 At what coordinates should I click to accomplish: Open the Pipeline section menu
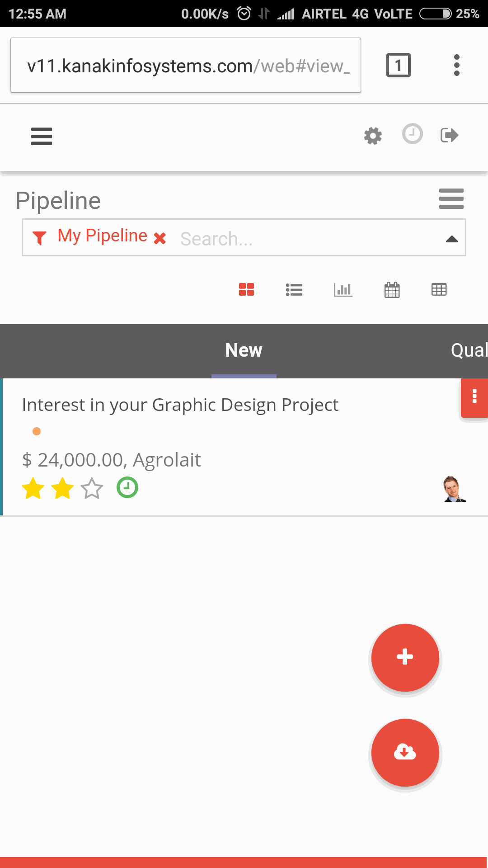451,199
